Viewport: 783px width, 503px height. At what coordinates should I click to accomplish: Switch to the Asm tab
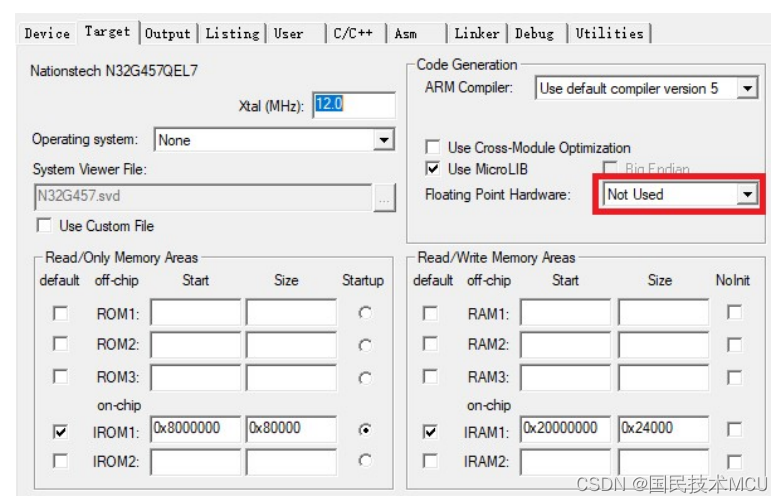tap(416, 33)
